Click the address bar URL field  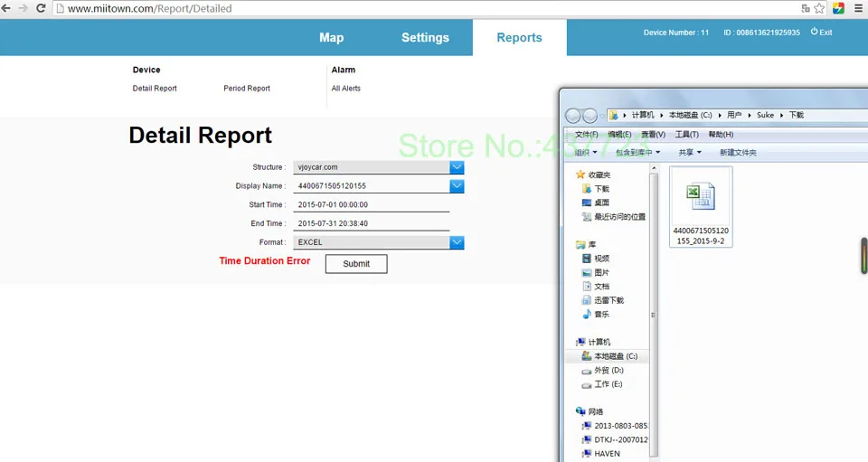click(426, 8)
